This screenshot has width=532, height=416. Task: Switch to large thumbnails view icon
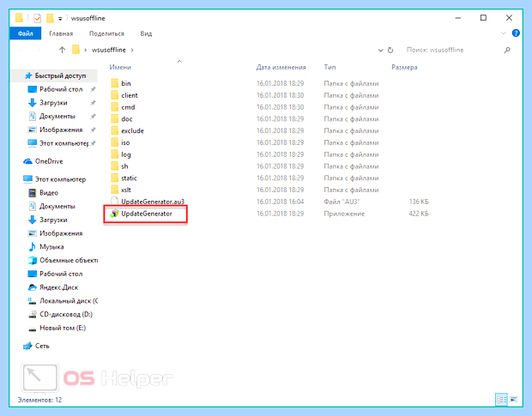tap(514, 400)
